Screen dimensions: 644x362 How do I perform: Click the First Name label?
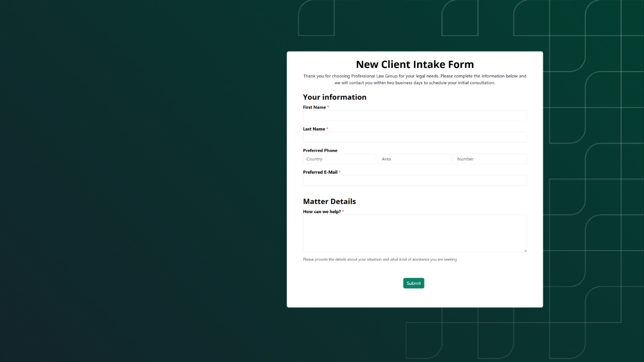pos(314,107)
